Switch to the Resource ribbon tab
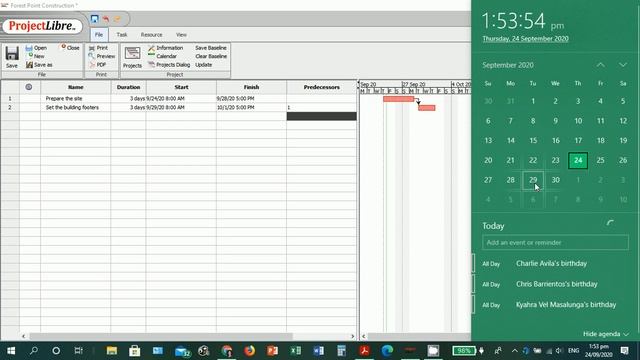Screen dimensions: 640x360 [x=151, y=35]
